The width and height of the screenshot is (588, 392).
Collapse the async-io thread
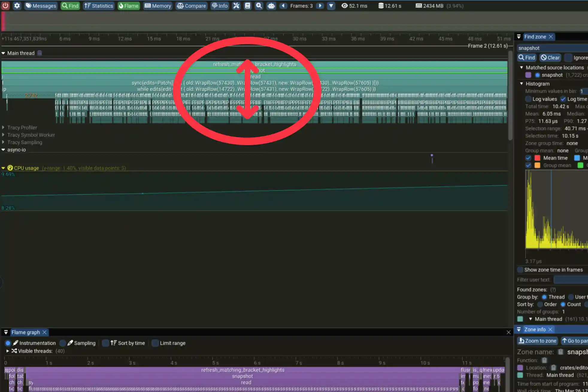pos(3,150)
